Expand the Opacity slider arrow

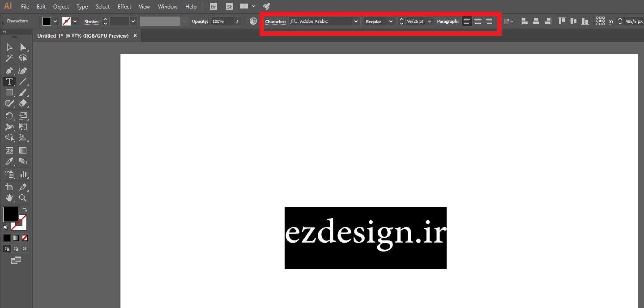tap(238, 21)
